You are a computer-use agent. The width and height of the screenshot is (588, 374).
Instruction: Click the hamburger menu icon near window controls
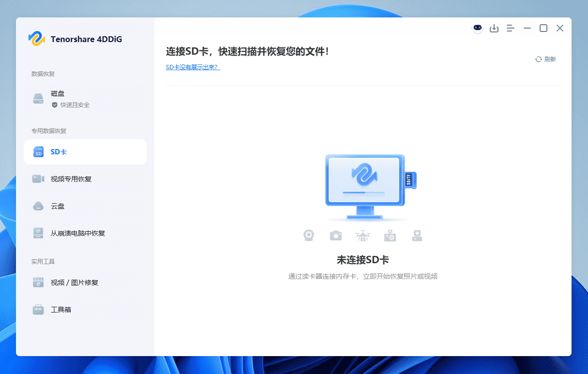point(510,28)
